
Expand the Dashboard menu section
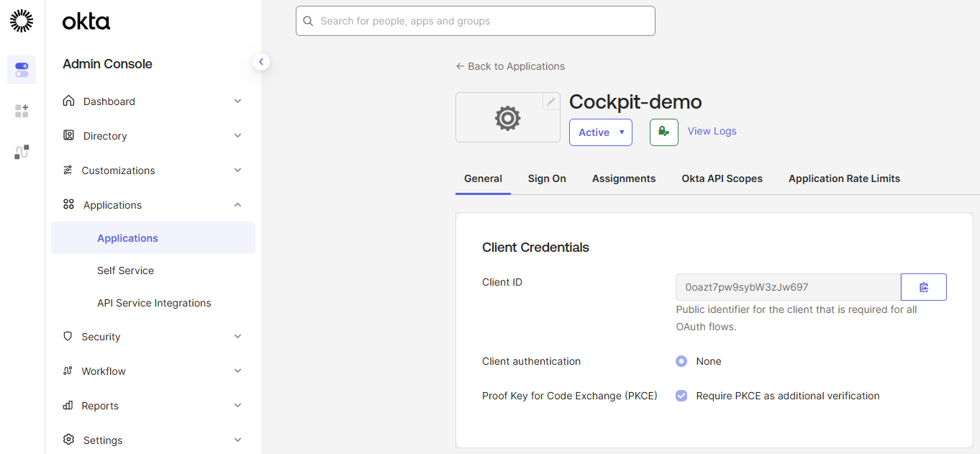[x=153, y=101]
